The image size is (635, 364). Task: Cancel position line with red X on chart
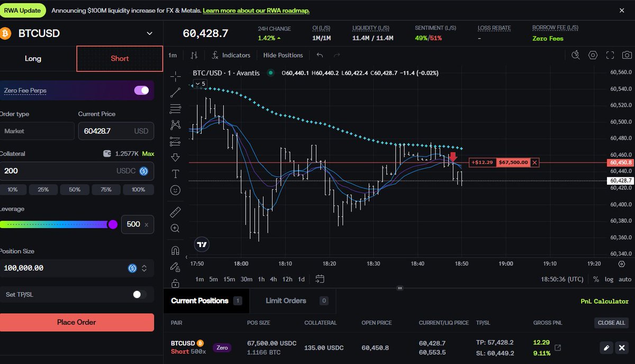click(535, 162)
